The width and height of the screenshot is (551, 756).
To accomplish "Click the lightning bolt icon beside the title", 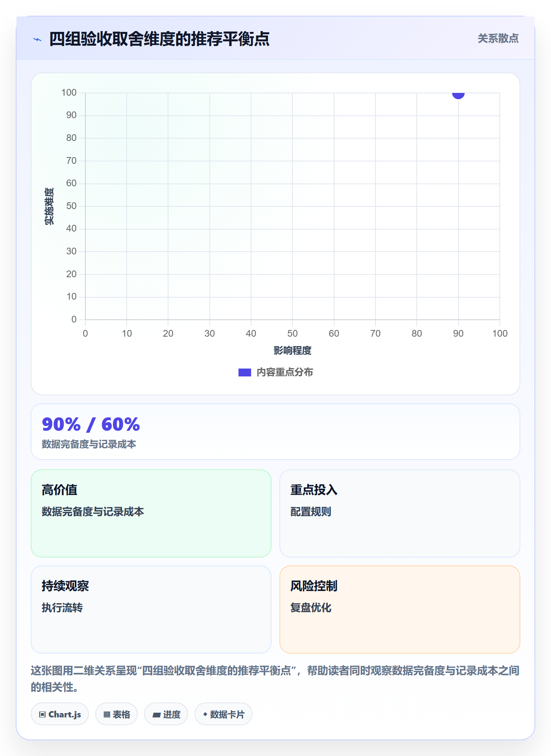I will pos(37,39).
